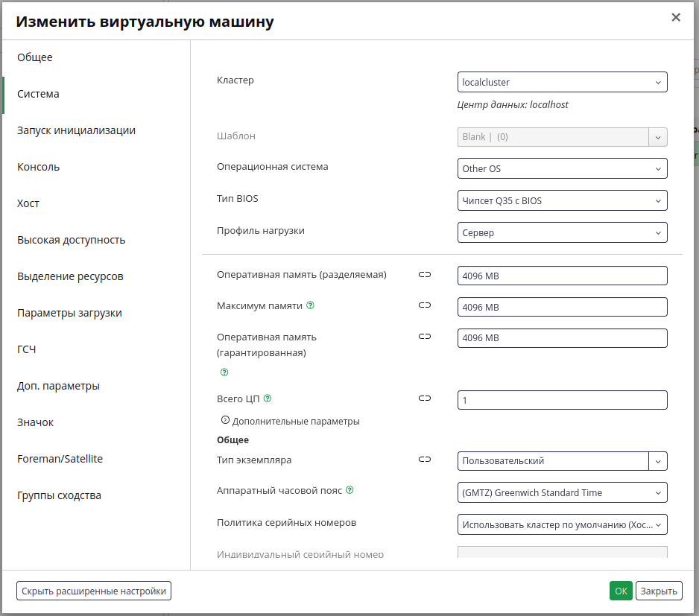This screenshot has width=699, height=616.
Task: Click the Оперативная память (разделяемая) input field
Action: (562, 276)
